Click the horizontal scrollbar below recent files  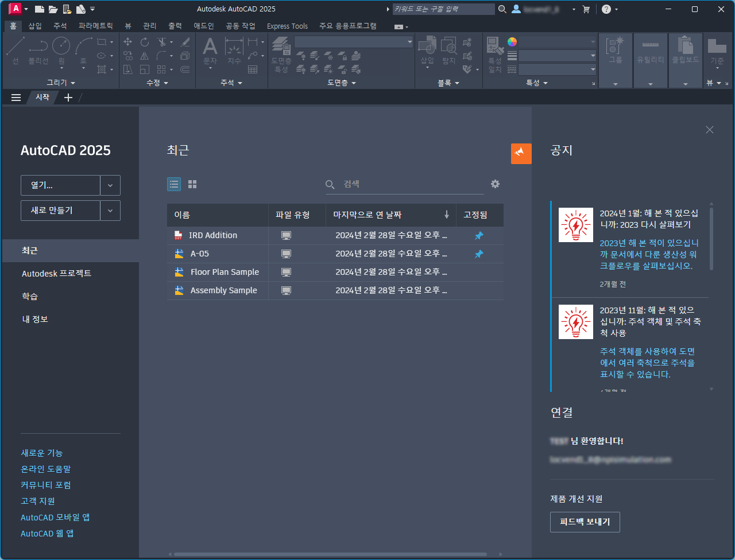tap(330, 554)
